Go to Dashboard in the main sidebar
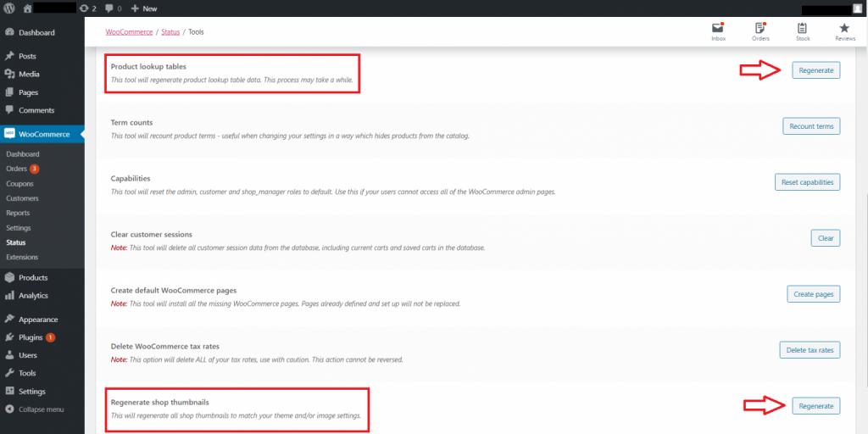868x434 pixels. (x=42, y=33)
